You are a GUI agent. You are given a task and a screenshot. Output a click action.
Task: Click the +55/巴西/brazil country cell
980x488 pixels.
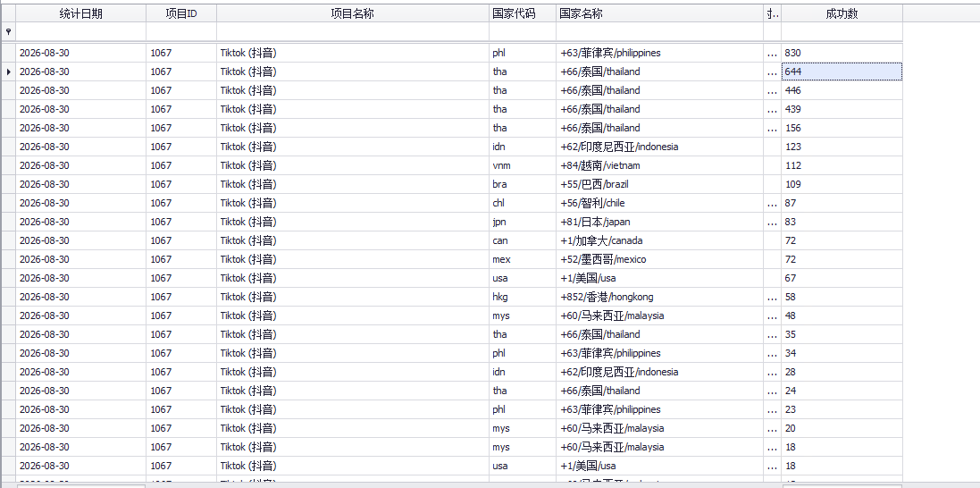point(660,184)
